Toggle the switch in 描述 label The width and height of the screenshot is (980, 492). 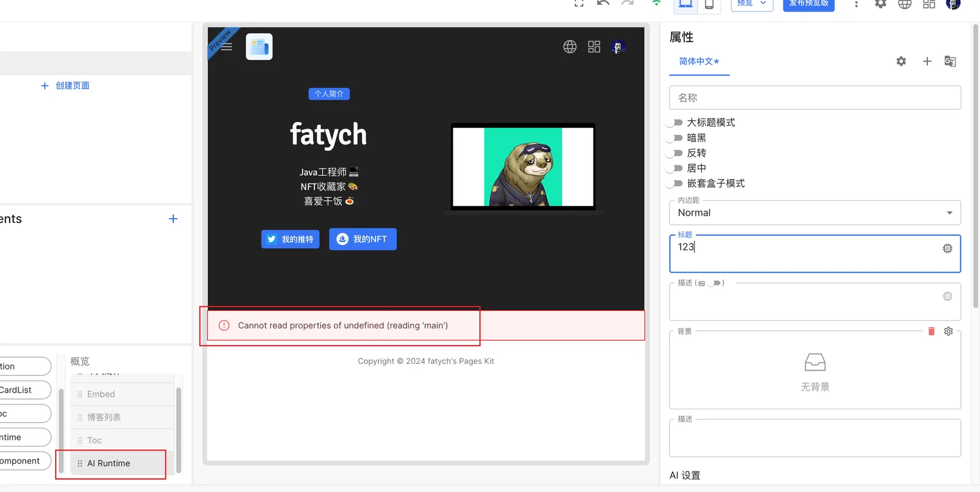(715, 283)
